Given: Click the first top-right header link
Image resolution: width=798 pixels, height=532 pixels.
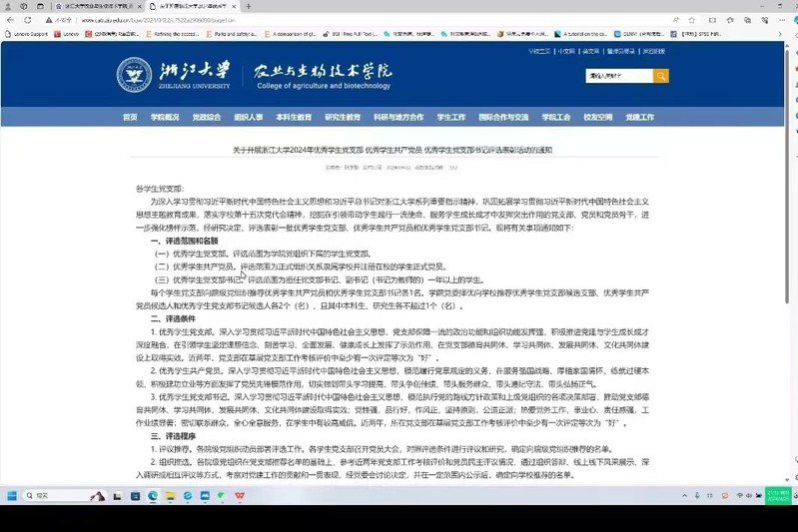Looking at the screenshot, I should click(x=539, y=51).
